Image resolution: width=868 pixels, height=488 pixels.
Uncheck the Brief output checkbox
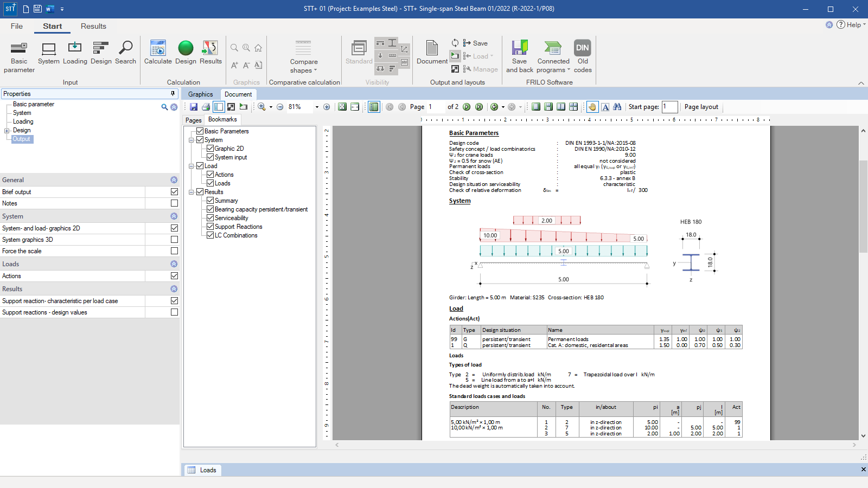pyautogui.click(x=174, y=191)
